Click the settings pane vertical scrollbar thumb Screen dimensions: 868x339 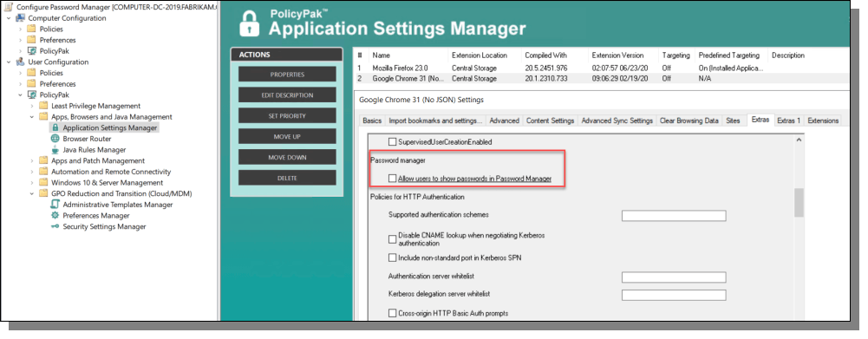tap(799, 202)
